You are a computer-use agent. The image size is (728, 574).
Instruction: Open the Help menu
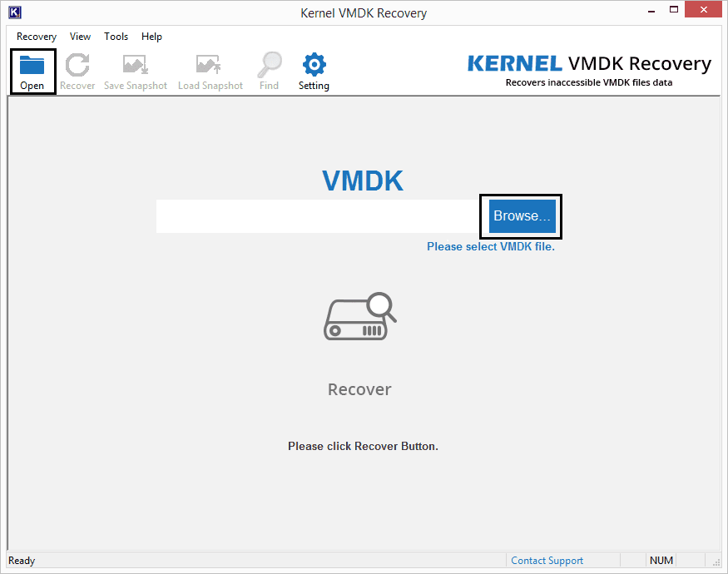[x=151, y=37]
